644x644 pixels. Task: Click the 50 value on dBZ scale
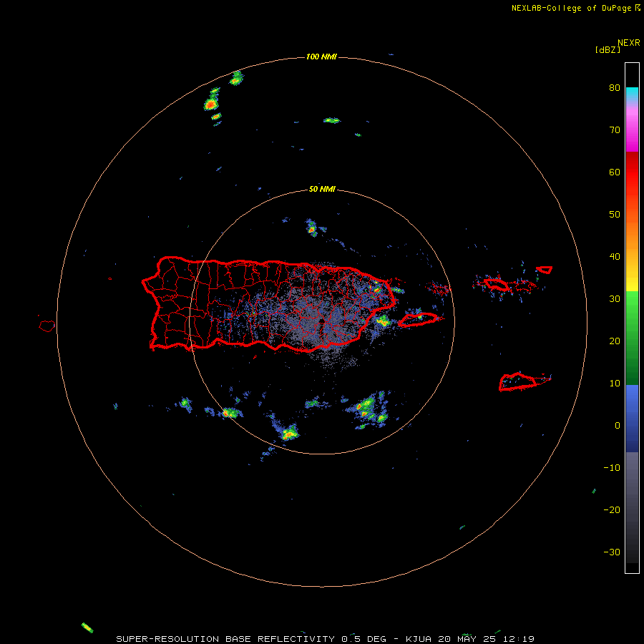(615, 215)
